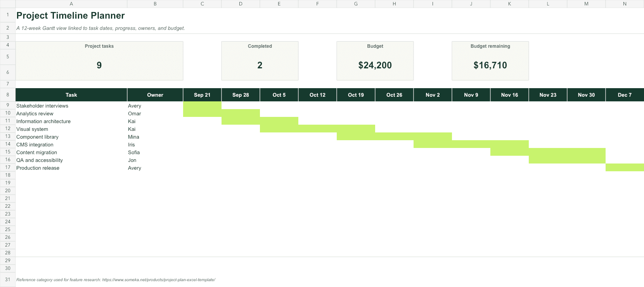
Task: Click the Component library task cell
Action: (x=71, y=137)
